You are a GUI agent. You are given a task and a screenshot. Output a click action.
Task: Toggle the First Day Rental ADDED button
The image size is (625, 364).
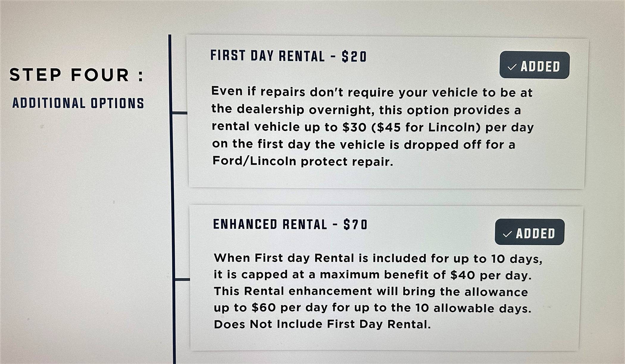(x=534, y=65)
